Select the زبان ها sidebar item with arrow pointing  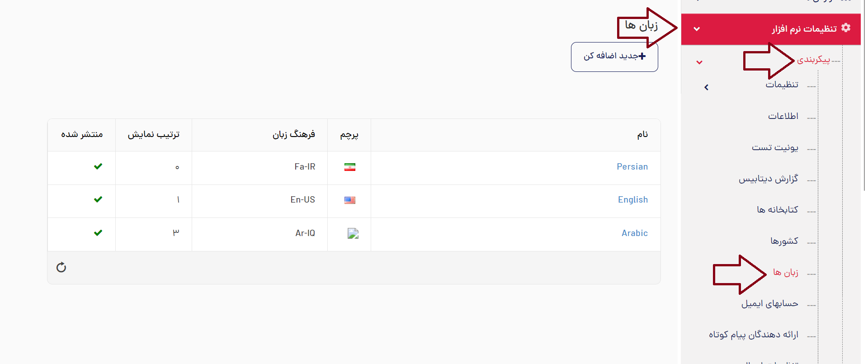tap(786, 273)
